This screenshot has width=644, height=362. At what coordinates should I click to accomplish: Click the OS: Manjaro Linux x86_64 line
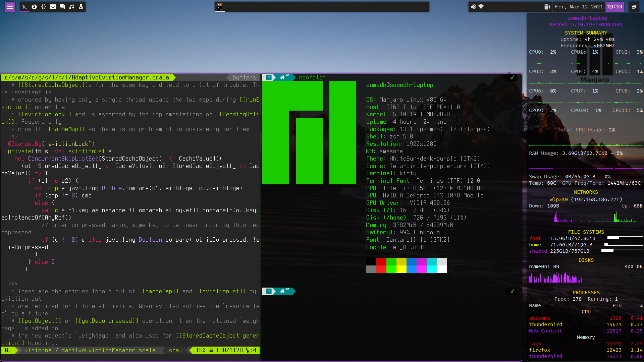coord(407,100)
